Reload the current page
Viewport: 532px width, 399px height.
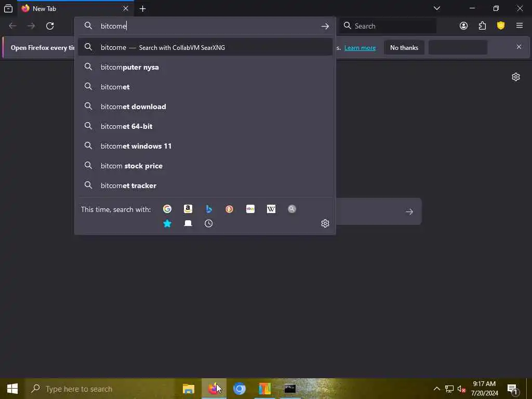pyautogui.click(x=50, y=26)
